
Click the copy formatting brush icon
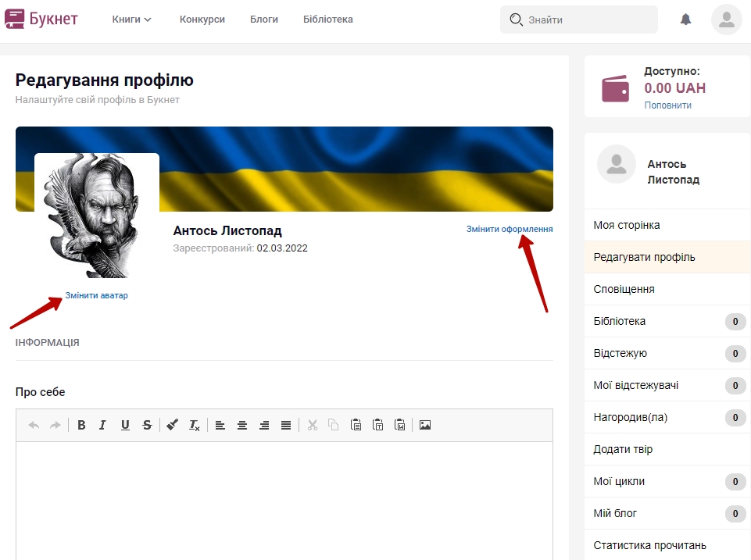click(x=172, y=425)
